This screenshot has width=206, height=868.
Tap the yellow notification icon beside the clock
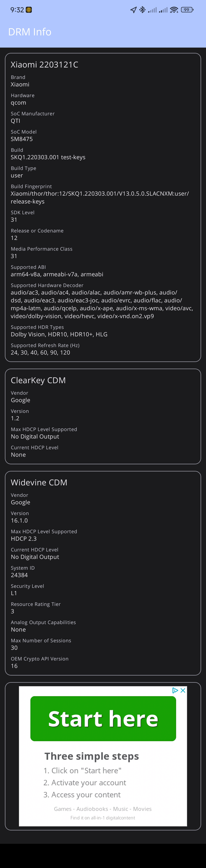(x=29, y=10)
